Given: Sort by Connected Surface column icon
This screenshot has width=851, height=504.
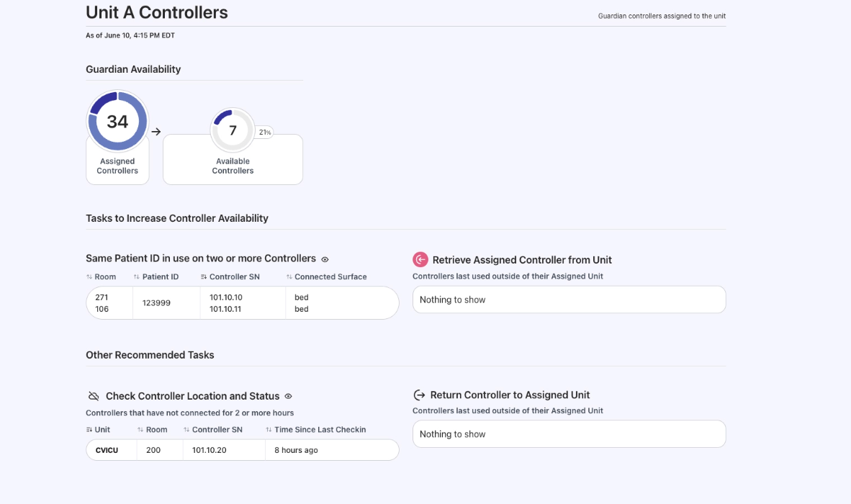Looking at the screenshot, I should coord(289,277).
